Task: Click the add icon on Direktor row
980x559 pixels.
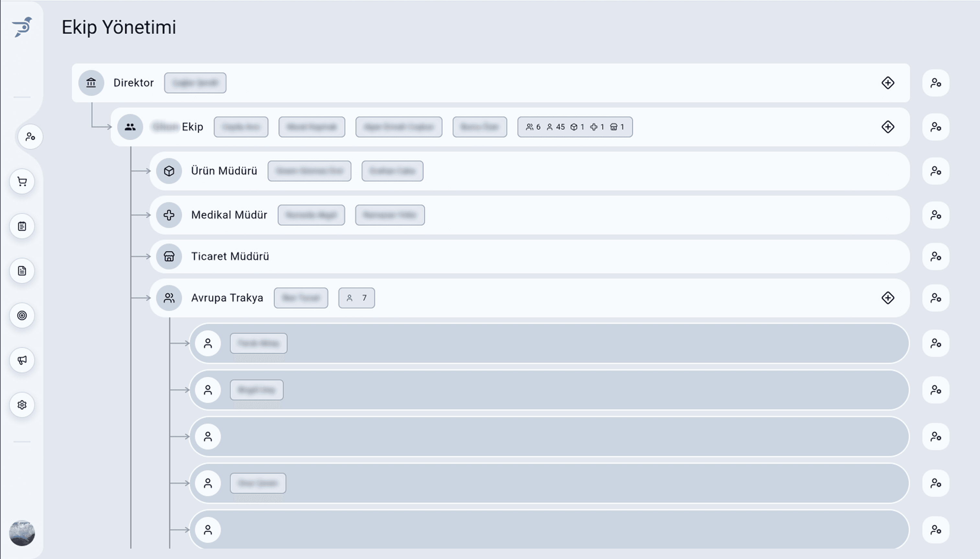Action: [887, 83]
